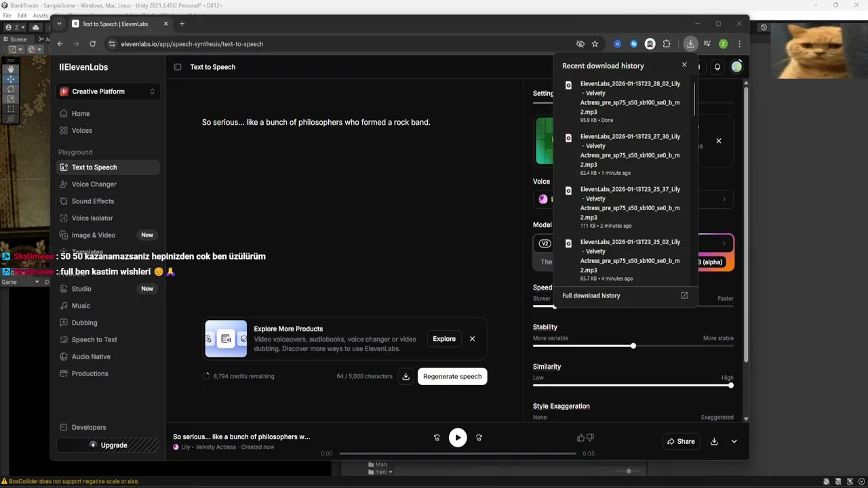Dismiss the Explore More Products banner
This screenshot has height=488, width=868.
click(x=473, y=339)
